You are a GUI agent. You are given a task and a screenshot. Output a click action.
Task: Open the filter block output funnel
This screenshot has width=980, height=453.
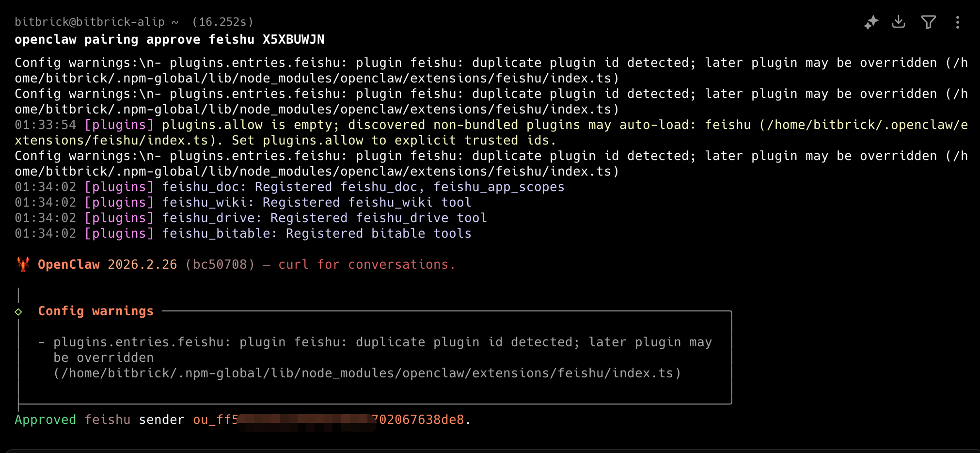[x=928, y=22]
